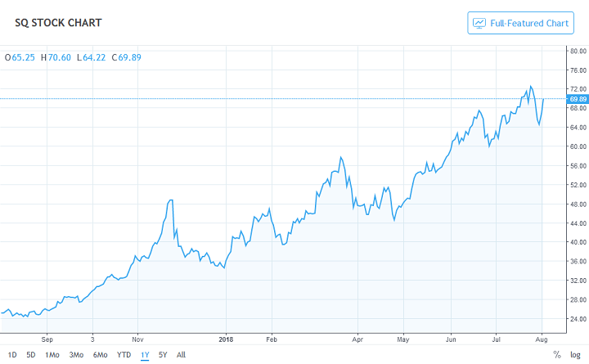
Task: Click the active 1Y range tab
Action: click(x=145, y=355)
